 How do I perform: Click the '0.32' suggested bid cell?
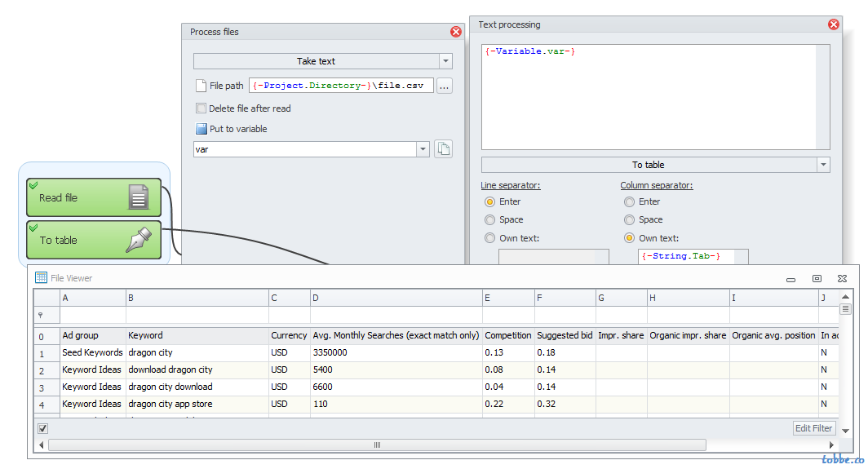coord(565,405)
